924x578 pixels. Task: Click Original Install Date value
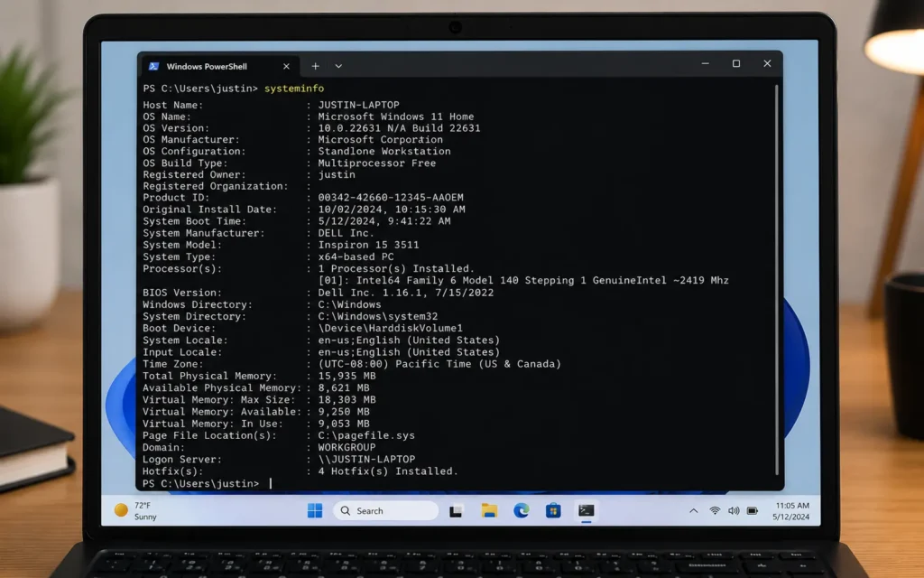point(392,210)
